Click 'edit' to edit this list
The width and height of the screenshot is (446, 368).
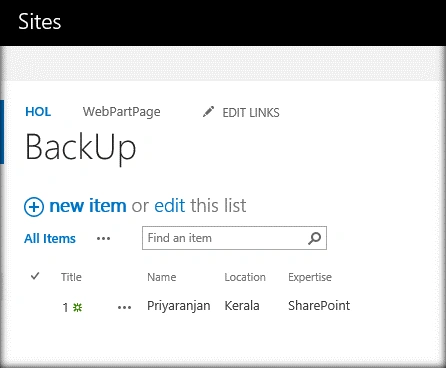pyautogui.click(x=170, y=206)
